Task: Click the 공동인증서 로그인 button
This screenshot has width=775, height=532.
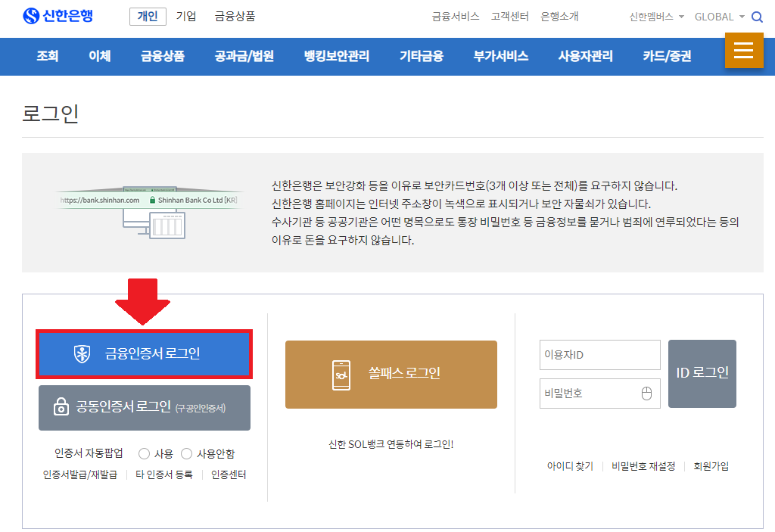Action: 145,408
